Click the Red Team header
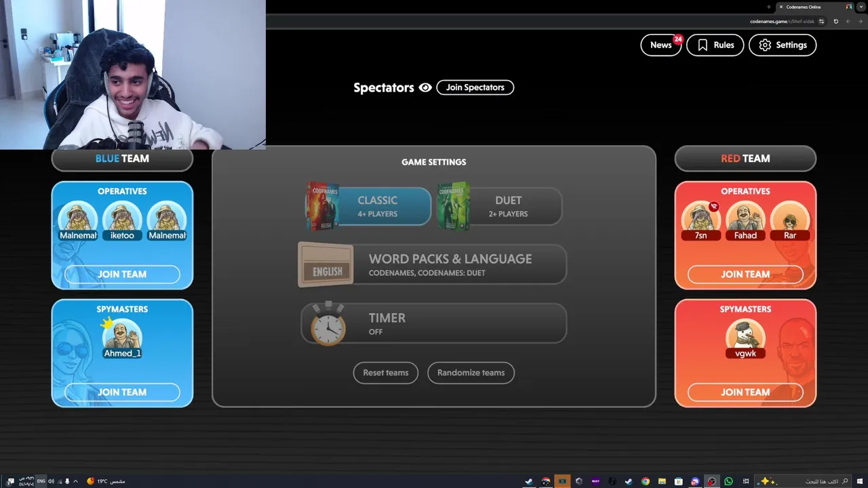 click(745, 159)
